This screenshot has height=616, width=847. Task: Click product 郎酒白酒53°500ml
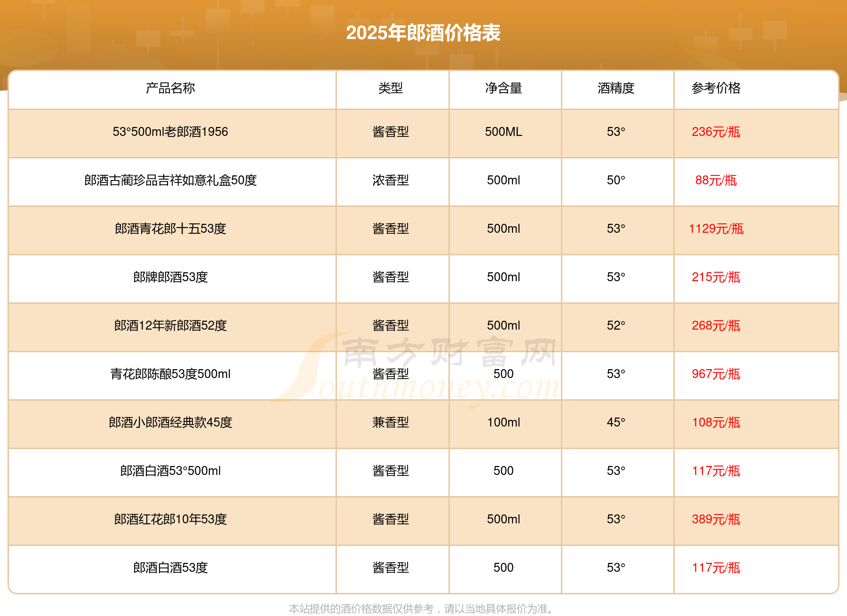[170, 471]
